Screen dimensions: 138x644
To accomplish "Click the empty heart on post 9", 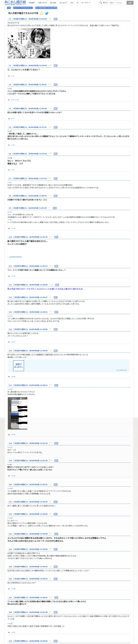I will click(x=49, y=208).
